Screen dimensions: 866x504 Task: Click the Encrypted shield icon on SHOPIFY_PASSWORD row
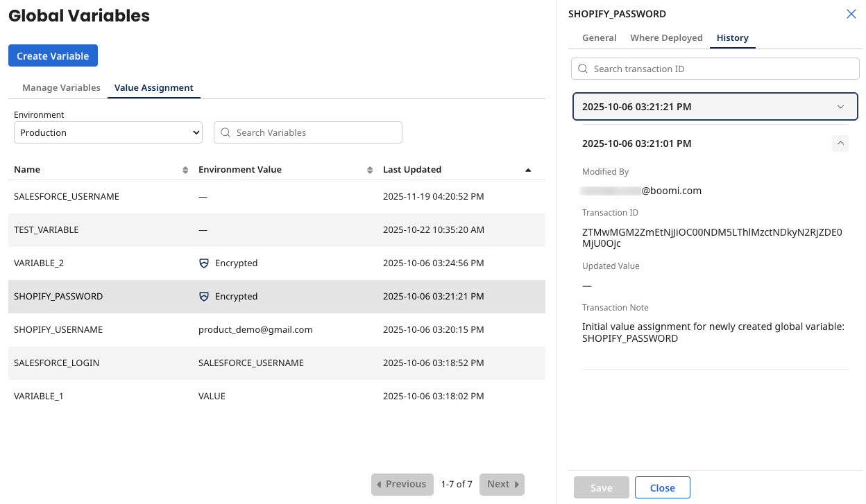click(203, 296)
